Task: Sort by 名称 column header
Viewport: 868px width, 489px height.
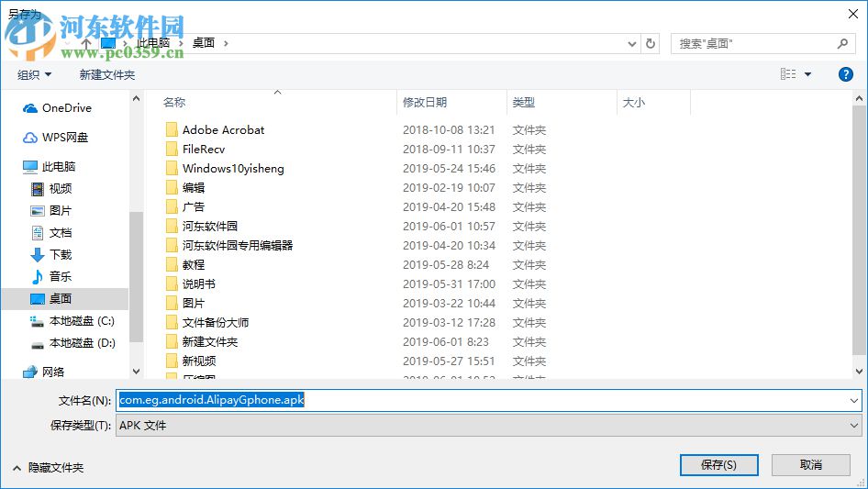Action: (x=174, y=103)
